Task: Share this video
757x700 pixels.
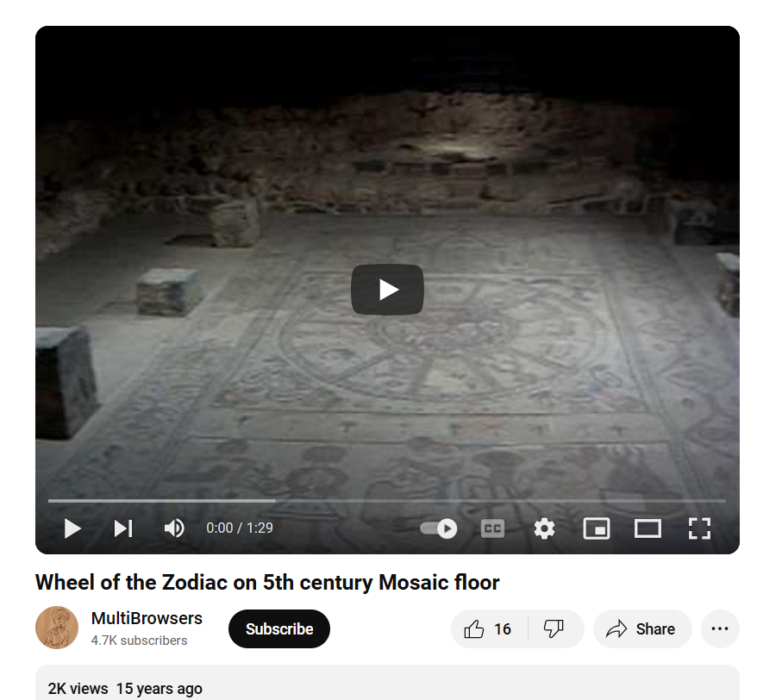Action: [642, 628]
